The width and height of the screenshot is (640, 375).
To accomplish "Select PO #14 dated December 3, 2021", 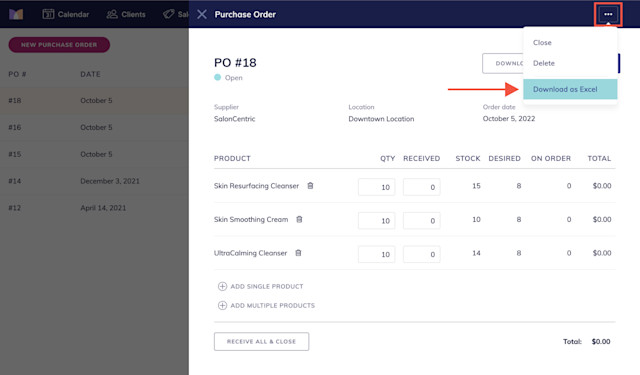I will coord(94,181).
